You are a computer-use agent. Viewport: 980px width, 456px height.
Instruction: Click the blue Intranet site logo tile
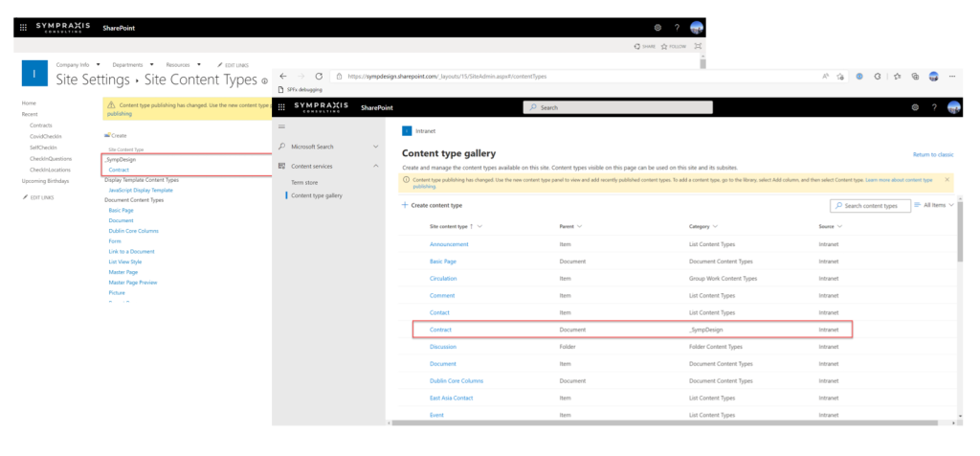point(34,73)
